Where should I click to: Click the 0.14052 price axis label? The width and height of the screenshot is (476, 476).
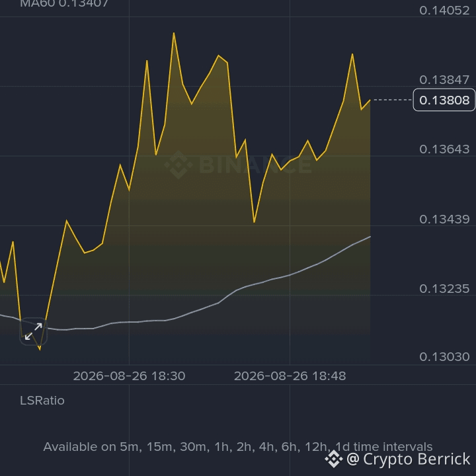click(x=444, y=11)
